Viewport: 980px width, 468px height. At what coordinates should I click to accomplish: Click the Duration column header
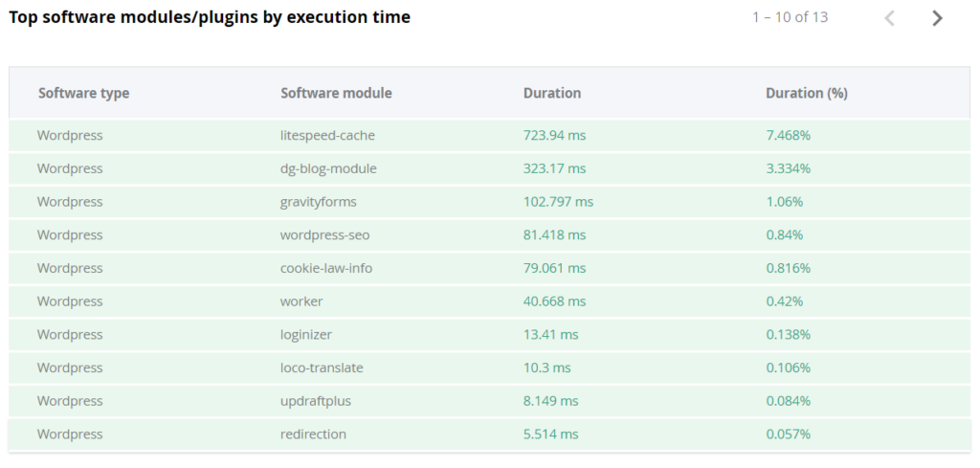[551, 93]
